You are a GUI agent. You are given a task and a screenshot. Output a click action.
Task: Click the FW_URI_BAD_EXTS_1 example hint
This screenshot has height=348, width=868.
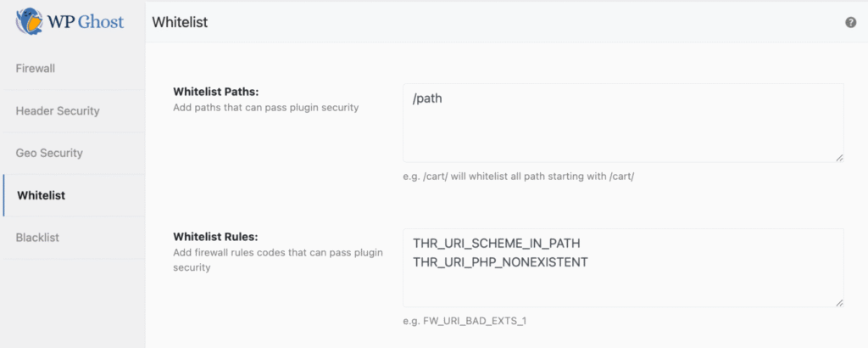pos(470,321)
